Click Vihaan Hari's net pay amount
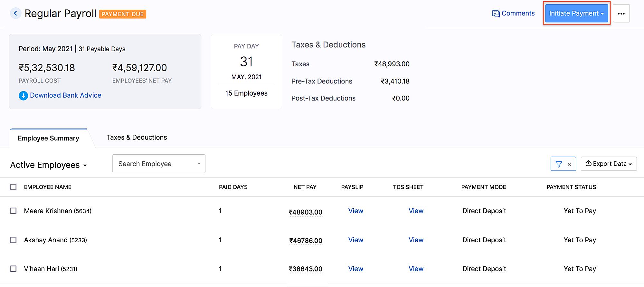This screenshot has width=644, height=287. point(306,269)
